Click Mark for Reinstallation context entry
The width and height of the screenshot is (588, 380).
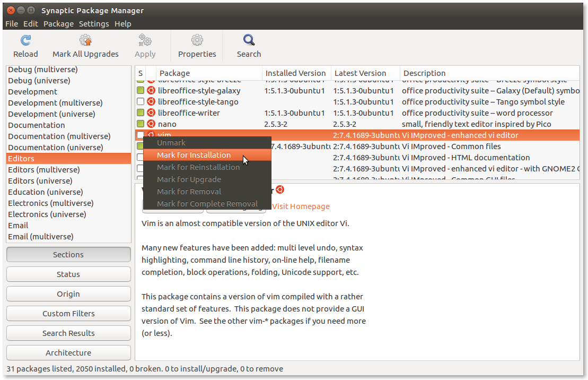point(207,167)
